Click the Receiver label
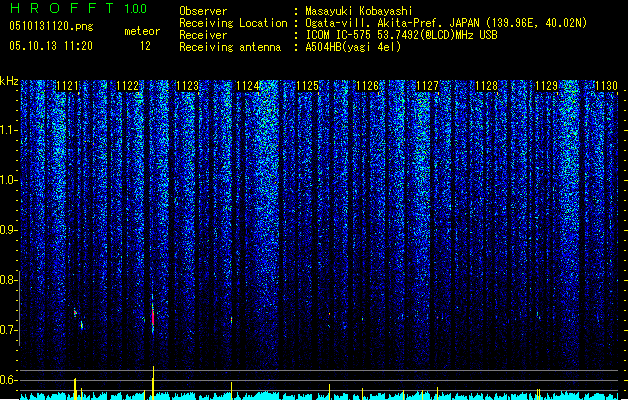629x400 pixels. (x=203, y=35)
